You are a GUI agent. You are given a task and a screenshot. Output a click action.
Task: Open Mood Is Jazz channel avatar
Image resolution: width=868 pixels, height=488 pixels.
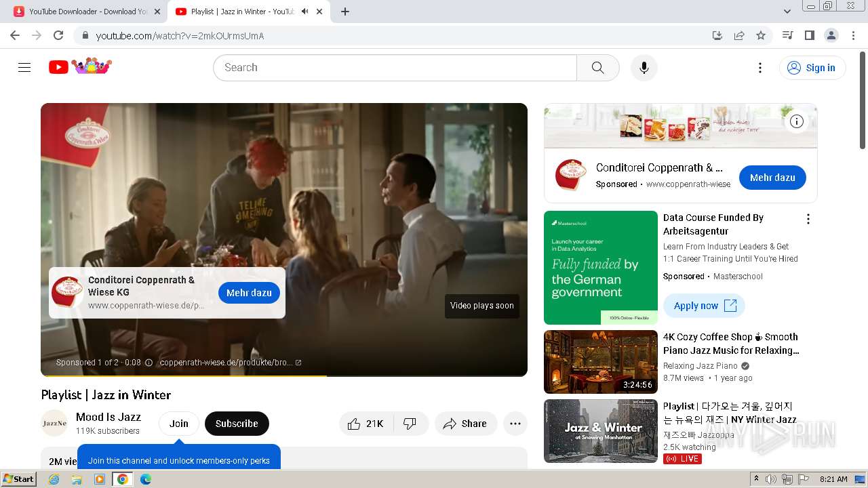[54, 423]
